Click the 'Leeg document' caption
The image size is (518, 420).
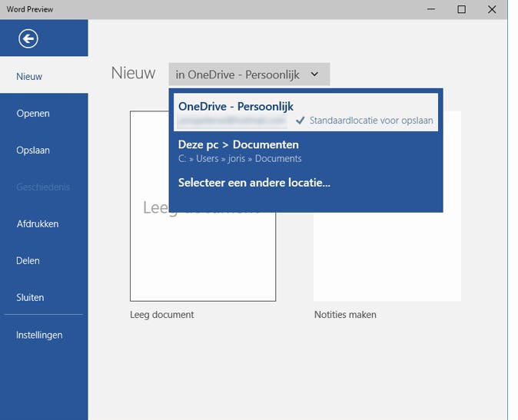tap(162, 314)
